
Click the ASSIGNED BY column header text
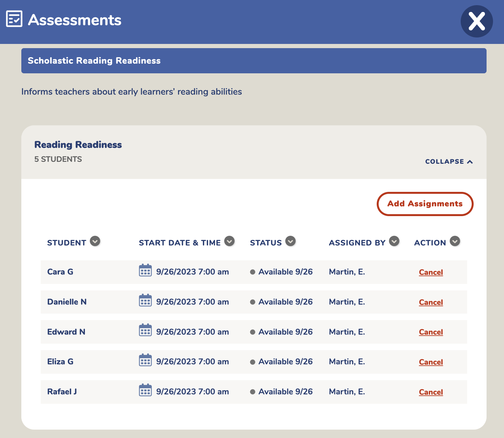(x=357, y=243)
